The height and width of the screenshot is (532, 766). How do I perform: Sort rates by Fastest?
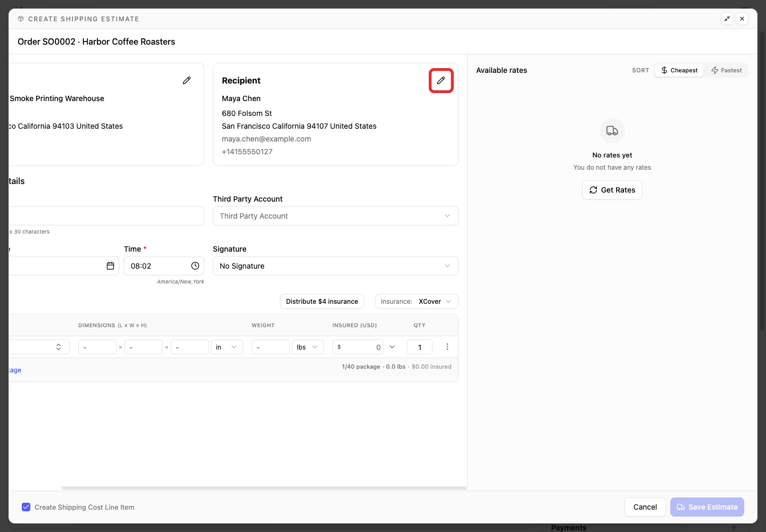coord(727,70)
